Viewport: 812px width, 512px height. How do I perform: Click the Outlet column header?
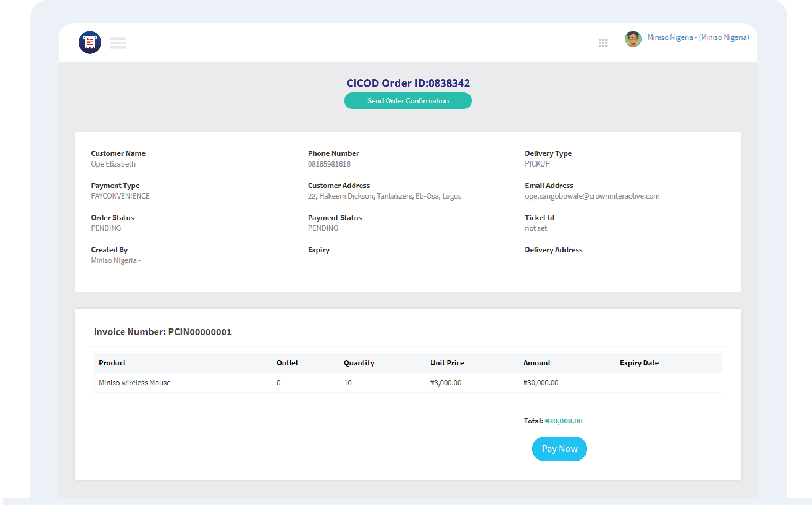(x=287, y=363)
